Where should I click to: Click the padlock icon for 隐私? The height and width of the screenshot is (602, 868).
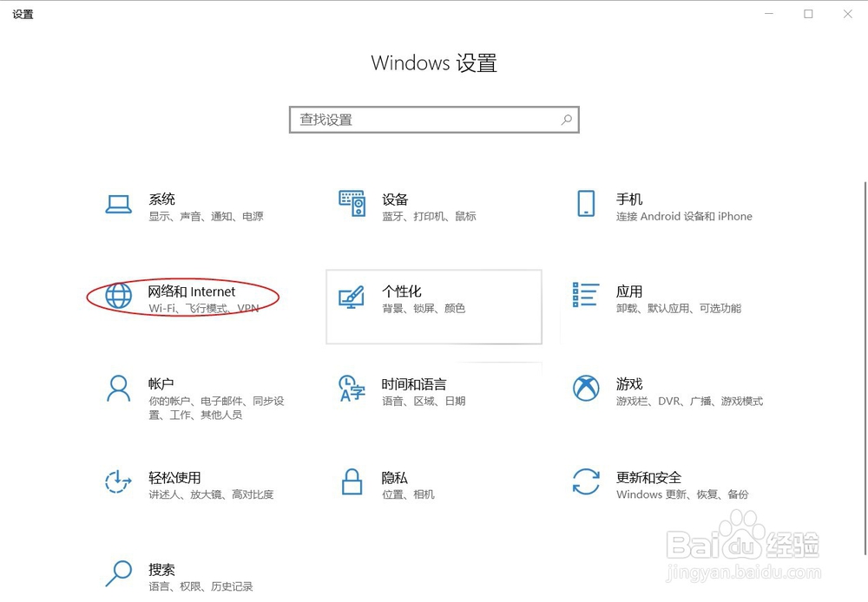[352, 481]
